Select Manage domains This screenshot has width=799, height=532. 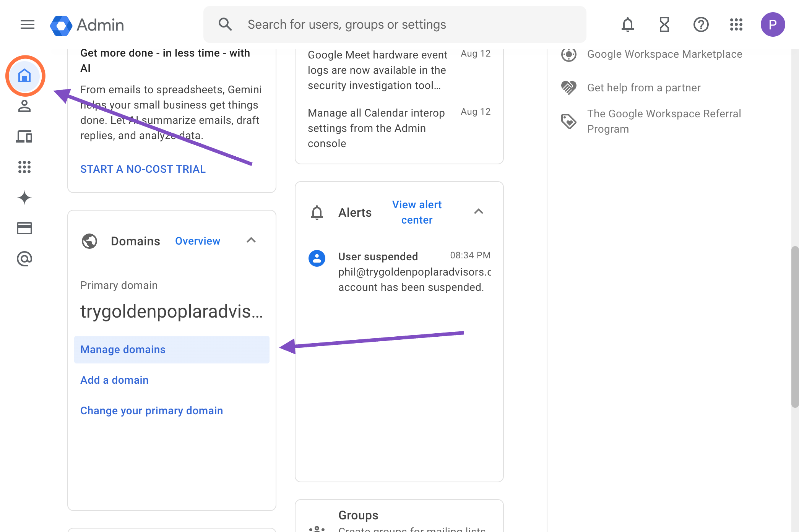(172, 349)
